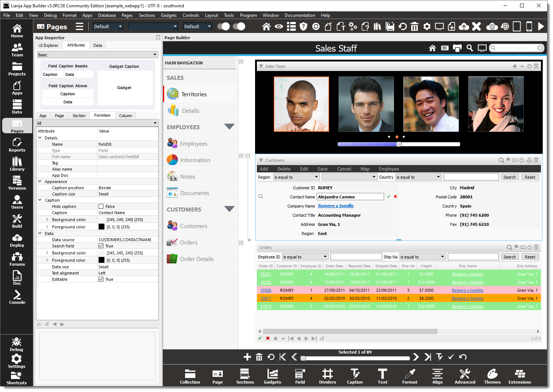Screen dimensions: 553x392
Task: Open the Database menu
Action: click(x=107, y=15)
